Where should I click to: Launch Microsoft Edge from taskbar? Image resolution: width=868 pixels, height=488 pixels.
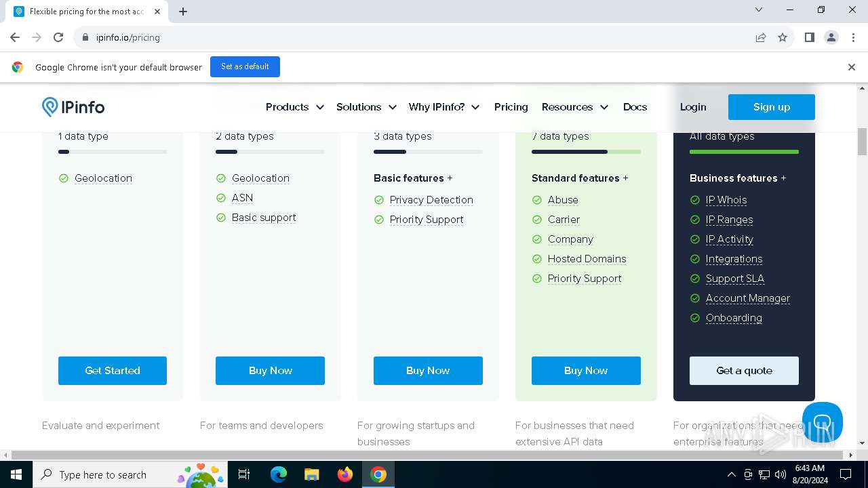(x=279, y=474)
